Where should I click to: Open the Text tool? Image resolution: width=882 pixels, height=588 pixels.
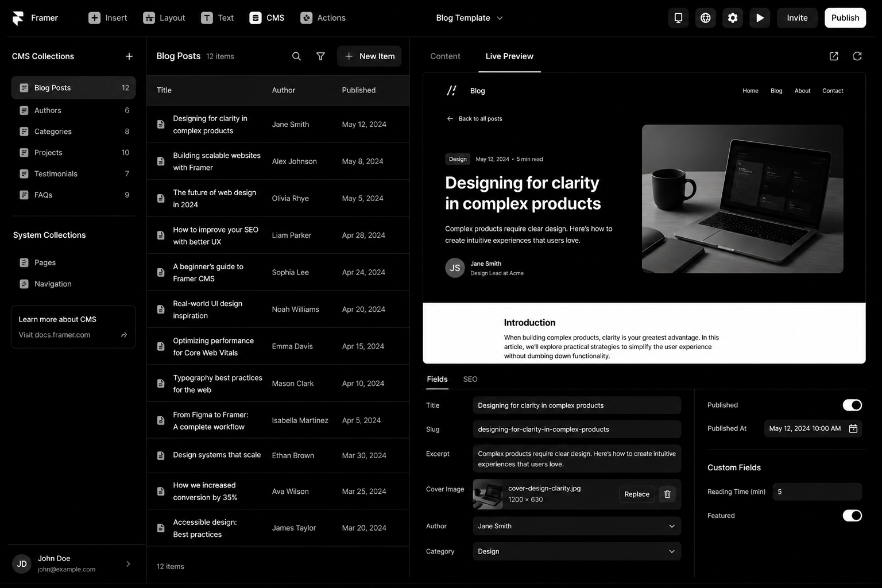[x=218, y=18]
